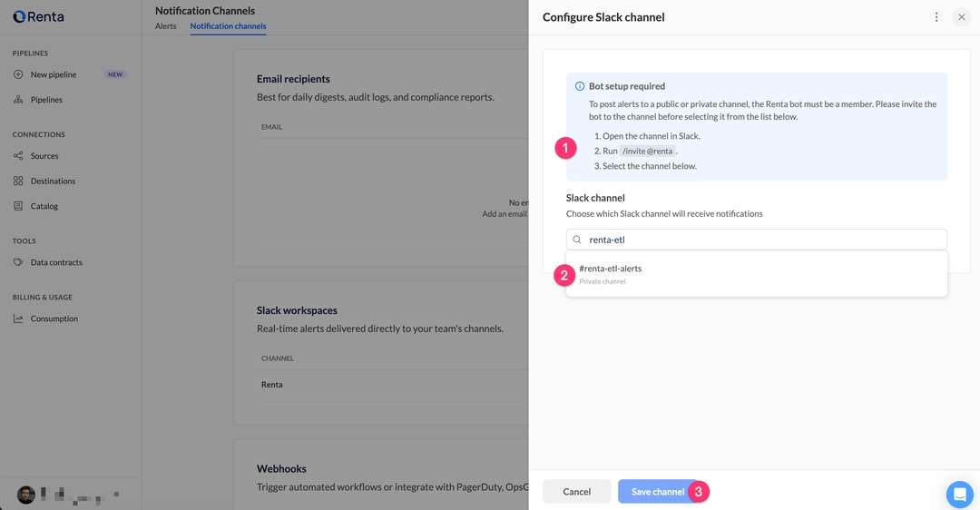Open the support chat bubble icon
Image resolution: width=980 pixels, height=510 pixels.
pos(959,495)
